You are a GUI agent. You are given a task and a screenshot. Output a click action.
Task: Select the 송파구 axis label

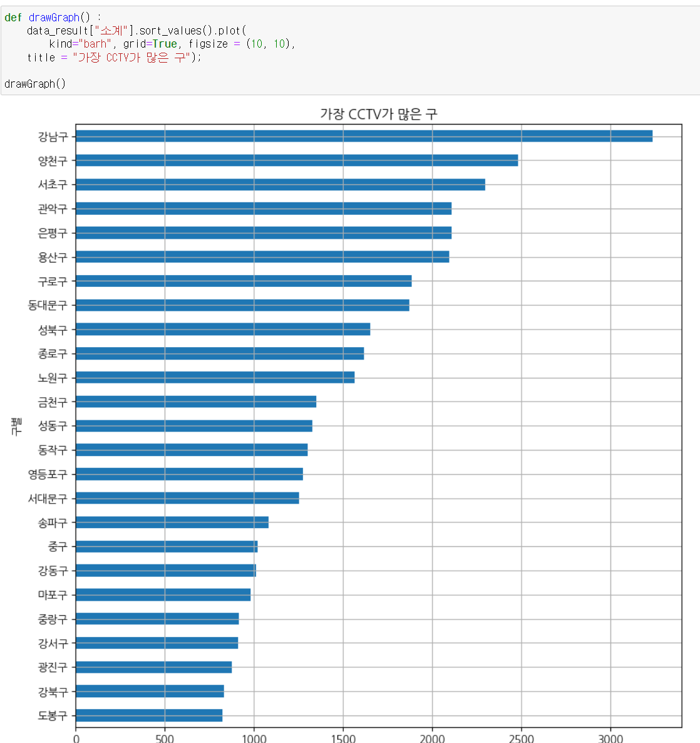53,522
